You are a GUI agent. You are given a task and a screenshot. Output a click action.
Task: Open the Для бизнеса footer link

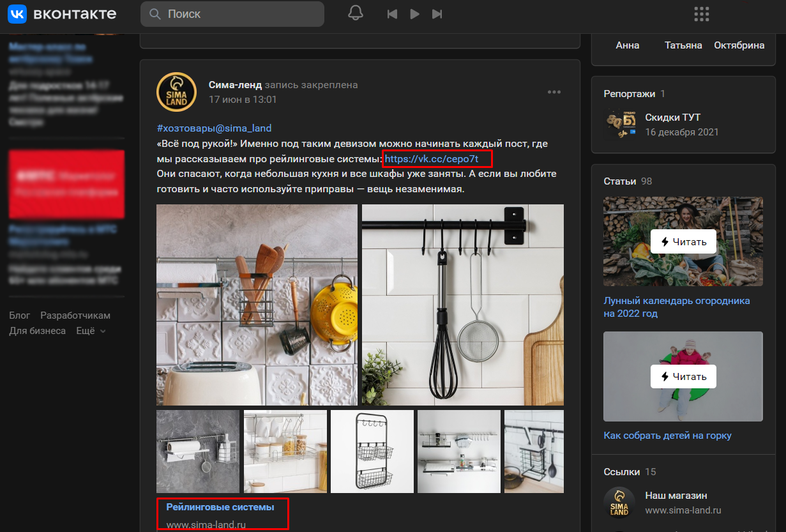coord(38,331)
